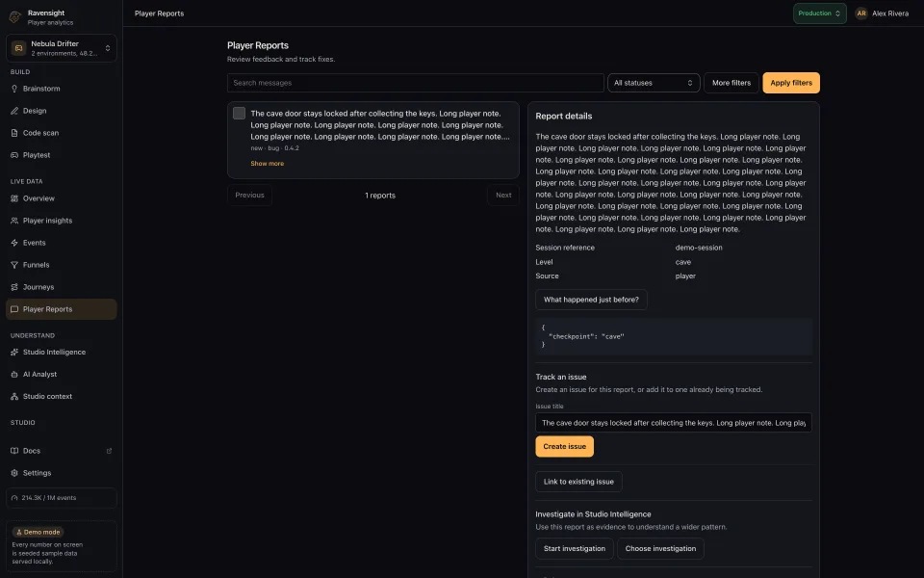Select the cave door report checkbox
Image resolution: width=924 pixels, height=578 pixels.
[239, 114]
